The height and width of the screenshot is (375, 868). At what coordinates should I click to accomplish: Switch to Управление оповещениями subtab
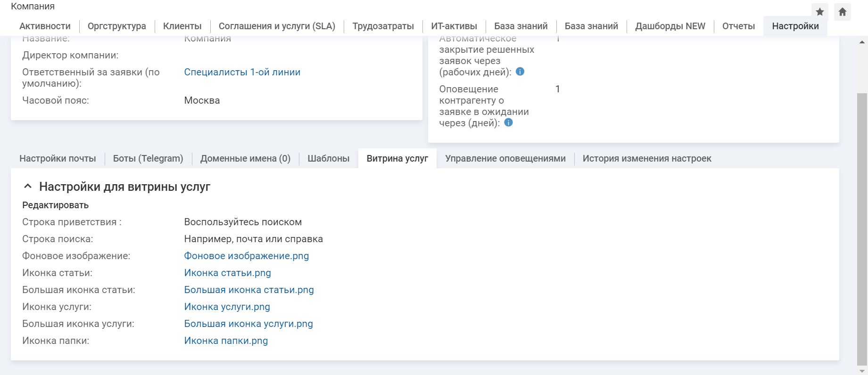[x=505, y=159]
